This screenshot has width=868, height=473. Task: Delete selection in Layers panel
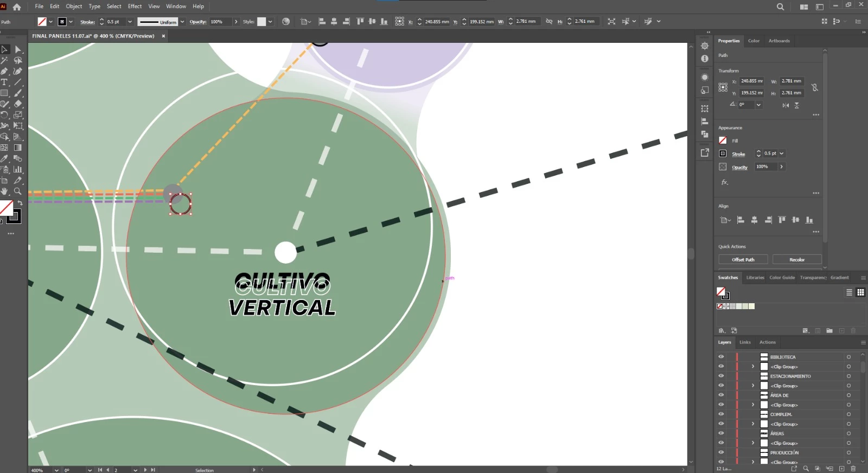coord(853,469)
